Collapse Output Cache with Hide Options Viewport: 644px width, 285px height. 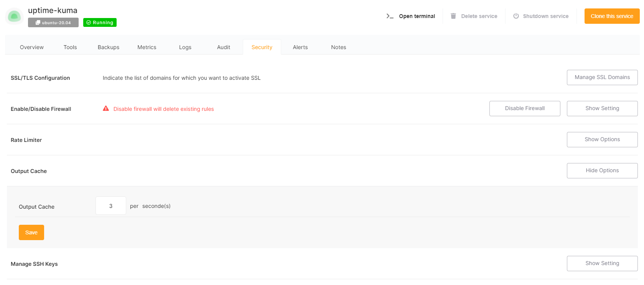pos(602,171)
